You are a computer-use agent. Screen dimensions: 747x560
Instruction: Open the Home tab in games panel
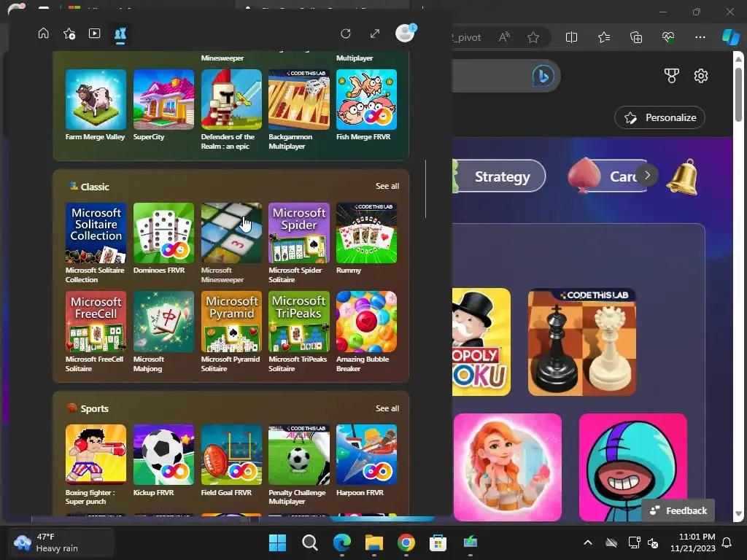pyautogui.click(x=43, y=34)
